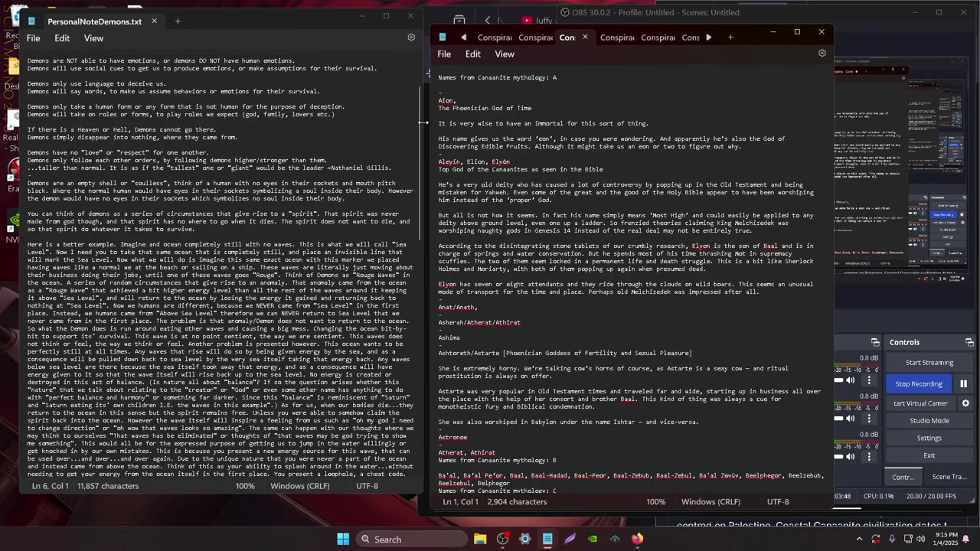Open File Explorer from taskbar
This screenshot has width=980, height=551.
pyautogui.click(x=480, y=539)
